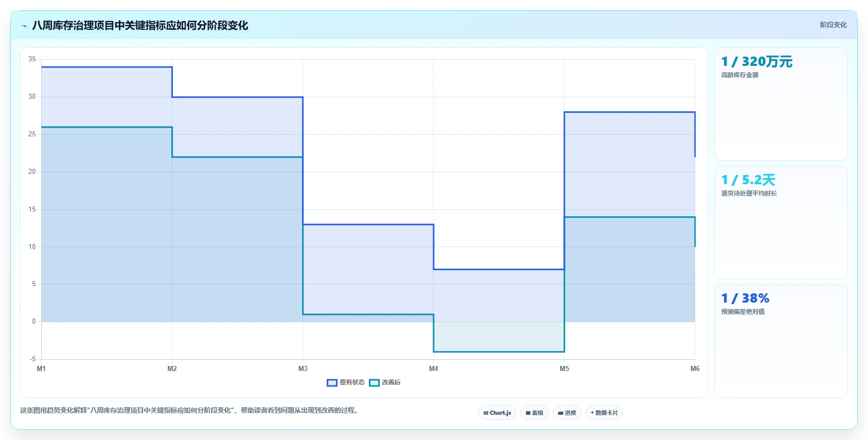Click the M4 x-axis label
The image size is (868, 440).
click(x=433, y=368)
